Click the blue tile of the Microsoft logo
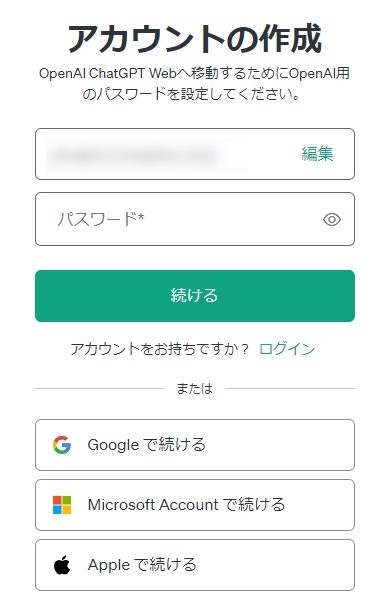Viewport: 390px width, 614px height. [57, 509]
